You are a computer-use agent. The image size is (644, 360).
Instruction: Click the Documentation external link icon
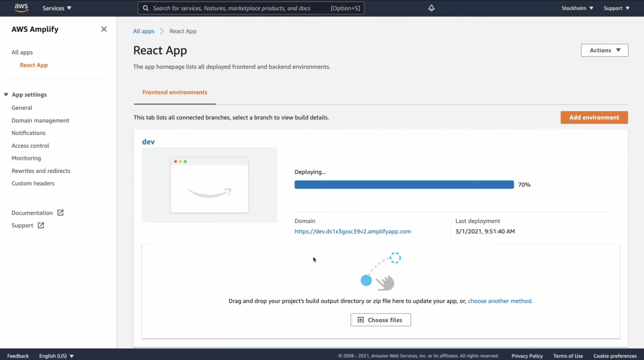(x=60, y=212)
